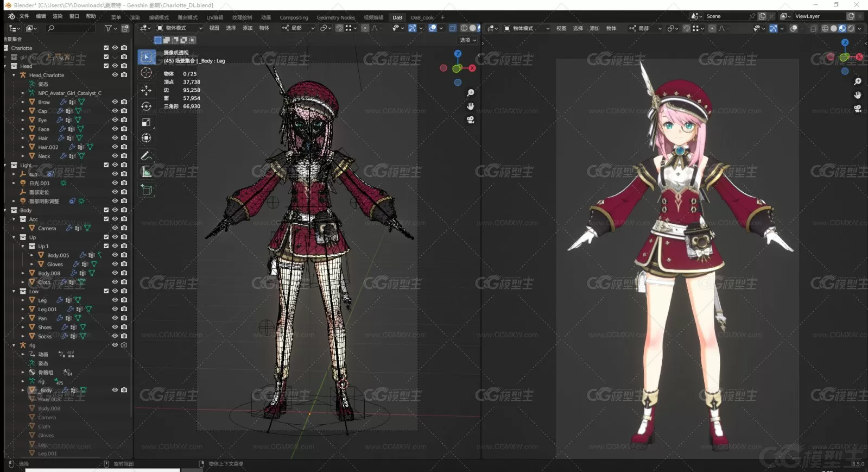Select the Measure tool
This screenshot has height=472, width=868.
pos(147,172)
